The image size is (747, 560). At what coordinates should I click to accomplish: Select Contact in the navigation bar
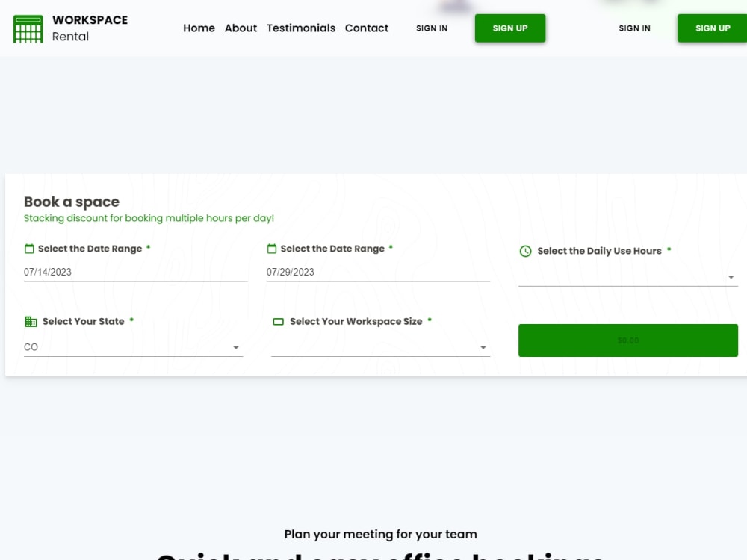click(366, 28)
